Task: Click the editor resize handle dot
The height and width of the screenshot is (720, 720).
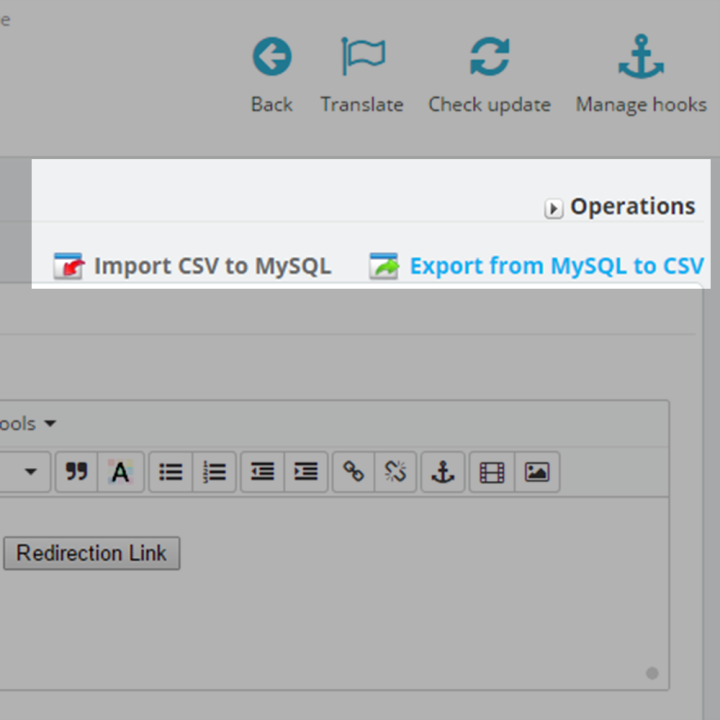Action: click(652, 673)
